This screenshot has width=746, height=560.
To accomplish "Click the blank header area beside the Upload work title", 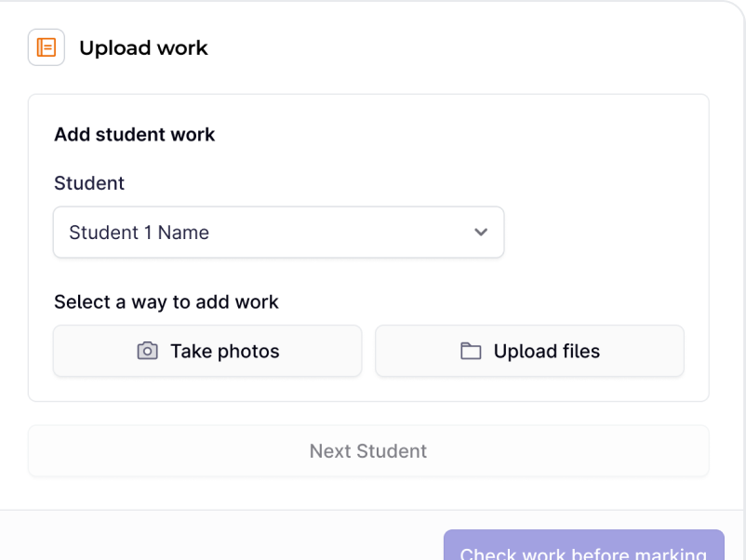I will (x=465, y=48).
